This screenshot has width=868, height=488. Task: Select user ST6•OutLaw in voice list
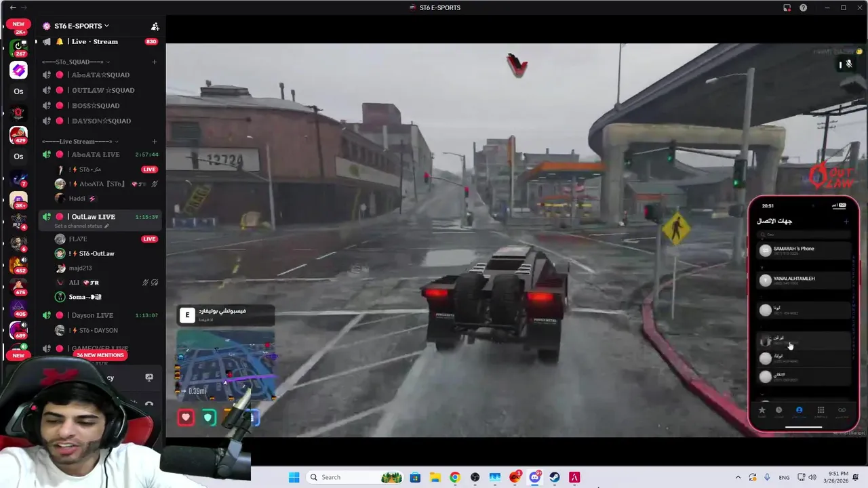click(96, 253)
